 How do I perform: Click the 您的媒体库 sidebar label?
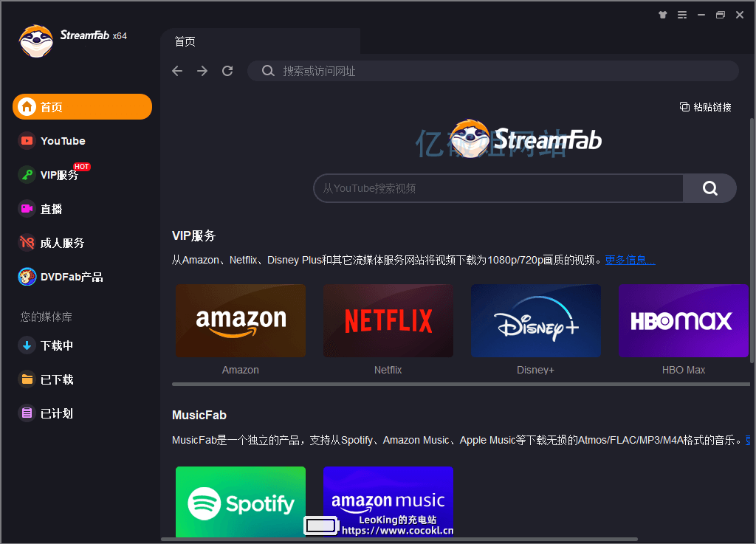pos(47,317)
